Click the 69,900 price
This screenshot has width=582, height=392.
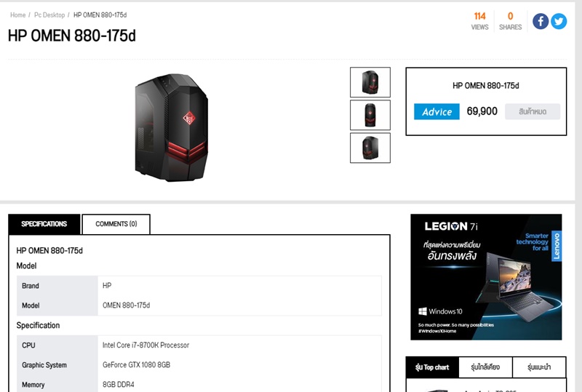(x=482, y=111)
